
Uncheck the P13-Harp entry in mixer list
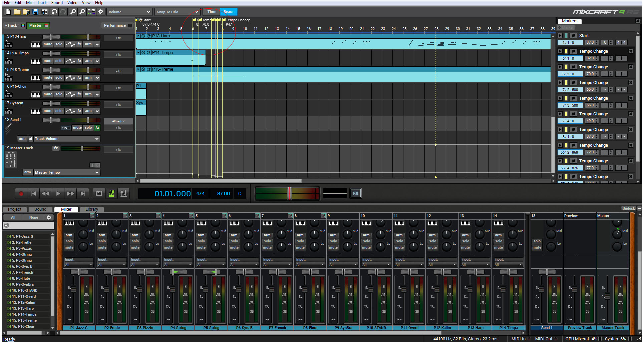(x=9, y=308)
